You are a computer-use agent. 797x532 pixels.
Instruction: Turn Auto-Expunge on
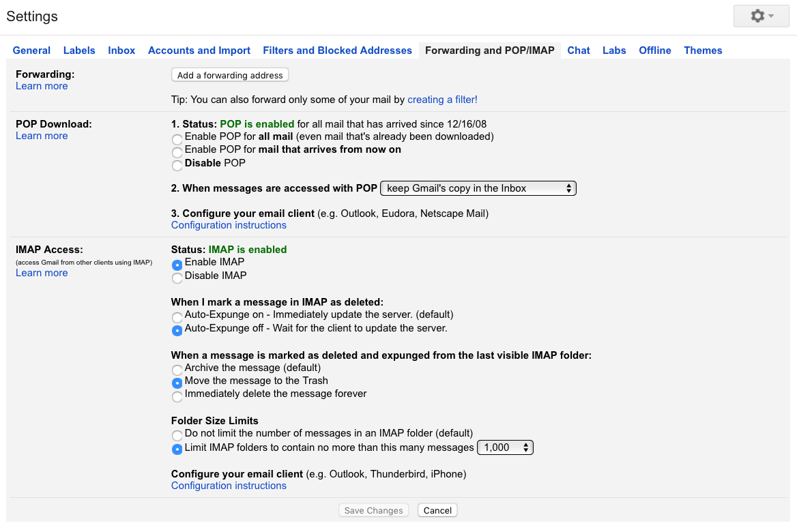(177, 317)
